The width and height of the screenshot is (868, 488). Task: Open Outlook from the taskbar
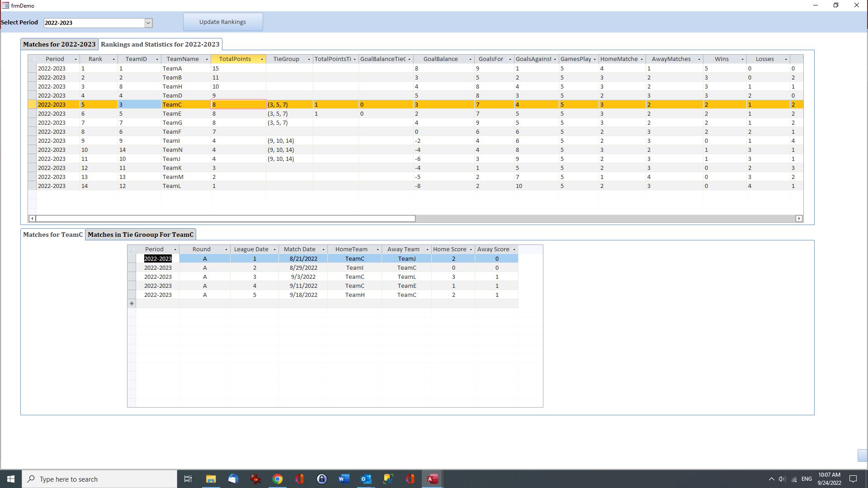366,479
